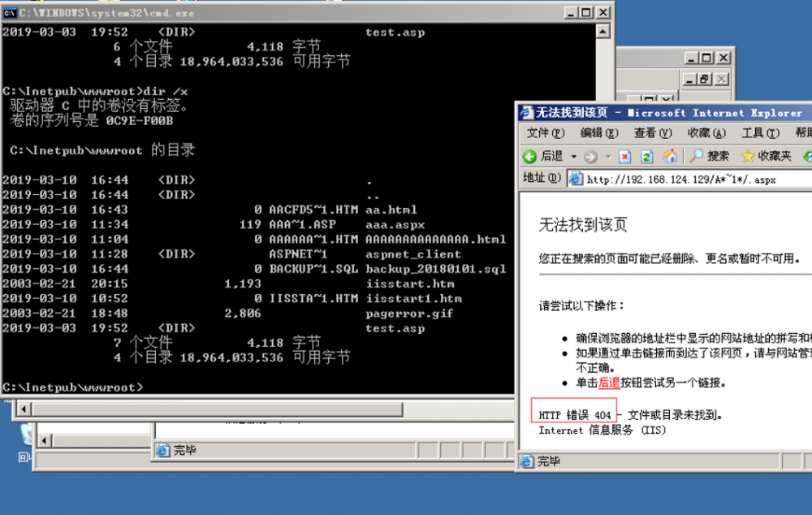Screen dimensions: 812x515
Task: Click 'aa.html' file name in cmd
Action: click(x=391, y=210)
